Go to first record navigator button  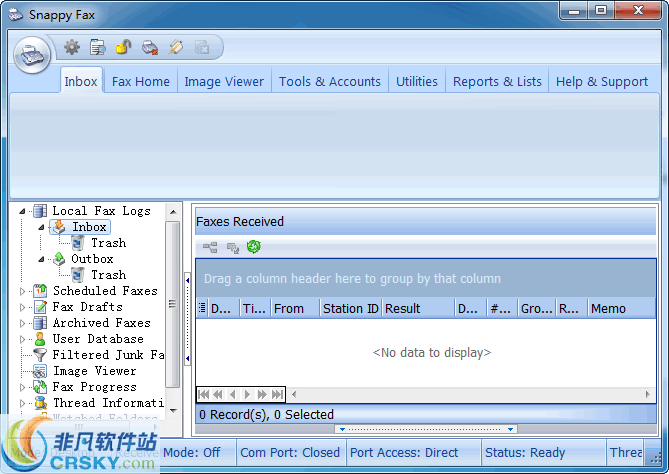click(x=204, y=395)
